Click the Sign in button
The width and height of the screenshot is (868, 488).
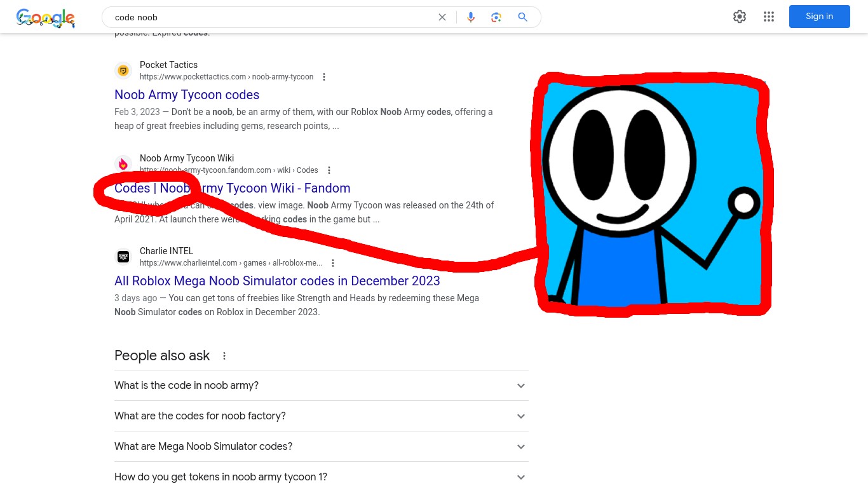819,17
